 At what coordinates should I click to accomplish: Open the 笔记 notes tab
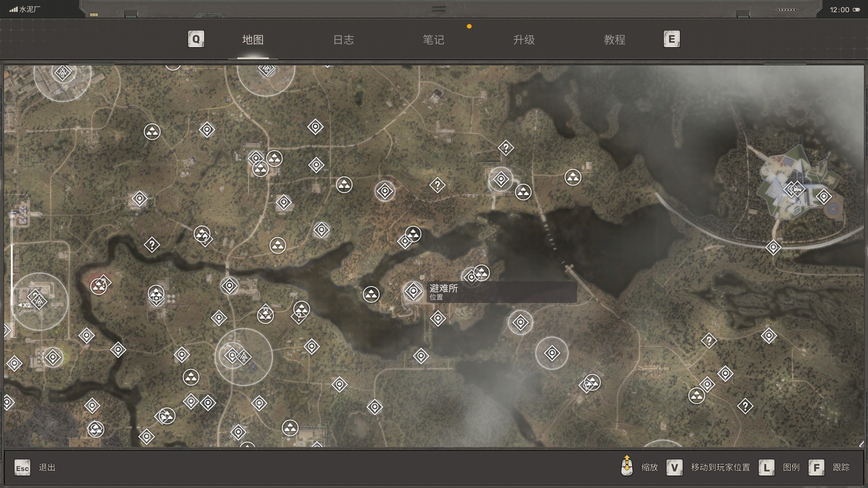pos(434,40)
